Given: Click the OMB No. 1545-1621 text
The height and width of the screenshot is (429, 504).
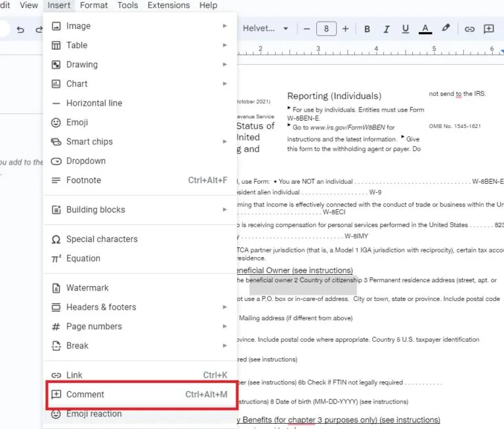Looking at the screenshot, I should click(x=455, y=127).
